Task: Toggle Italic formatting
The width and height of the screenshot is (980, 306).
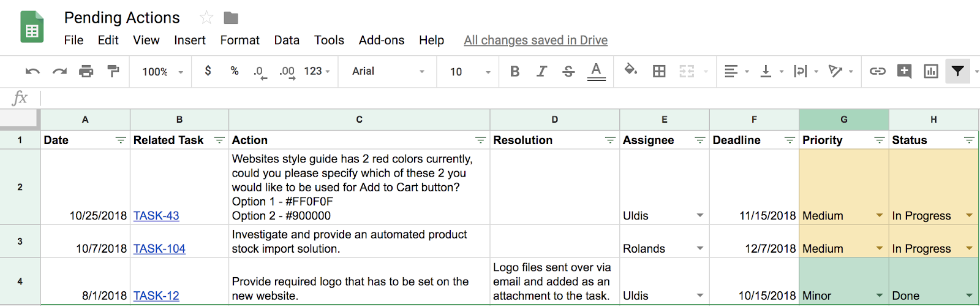Action: click(541, 72)
